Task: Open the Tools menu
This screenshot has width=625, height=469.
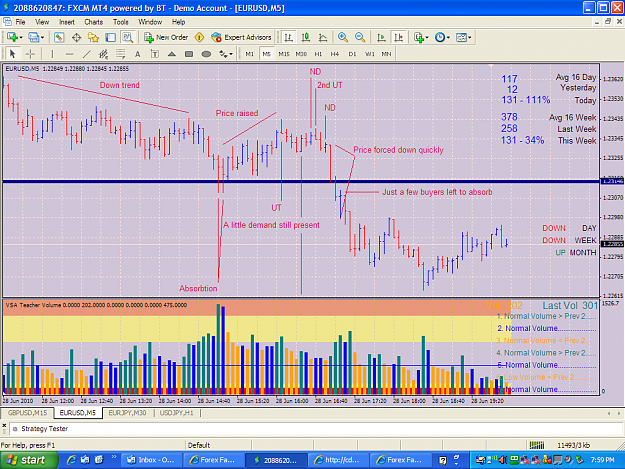Action: 120,22
